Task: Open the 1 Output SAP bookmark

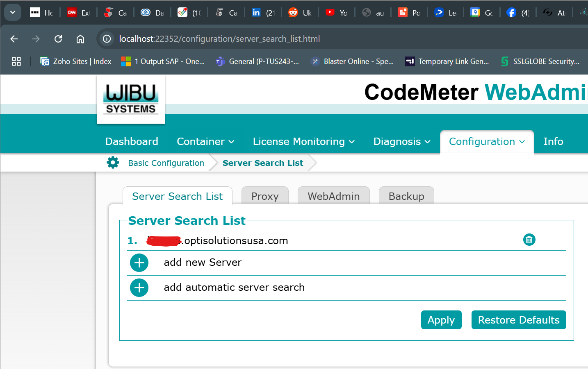Action: coord(163,61)
